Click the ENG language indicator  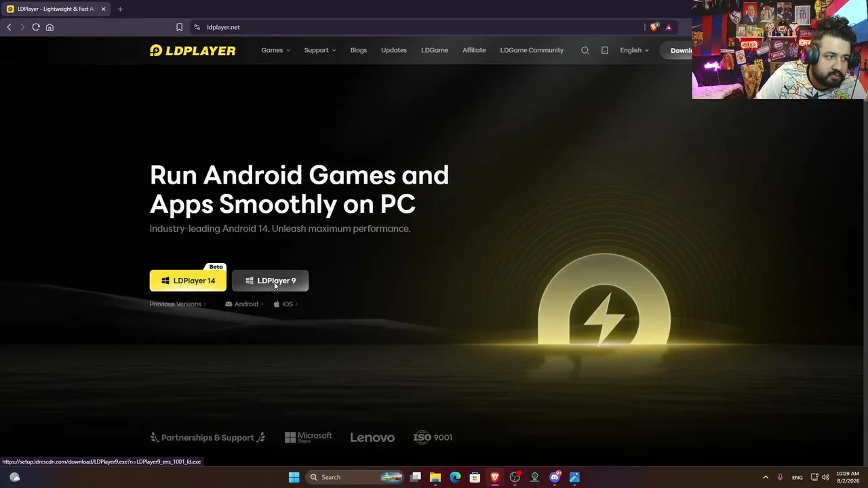[797, 477]
